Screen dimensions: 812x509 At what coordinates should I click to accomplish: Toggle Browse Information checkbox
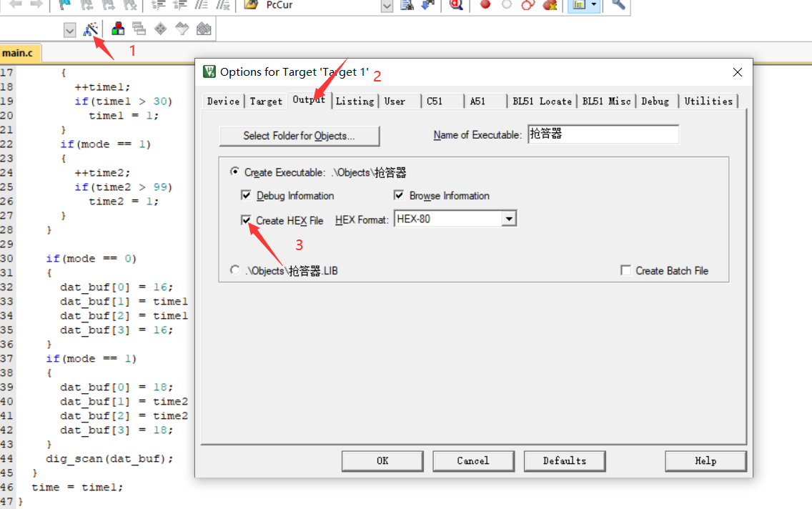coord(399,195)
